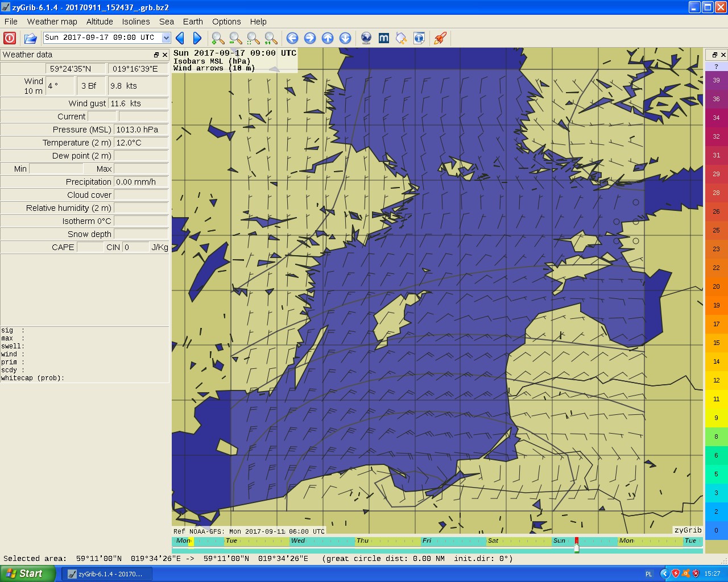Open the Options menu
Viewport: 728px width, 582px height.
[x=226, y=22]
